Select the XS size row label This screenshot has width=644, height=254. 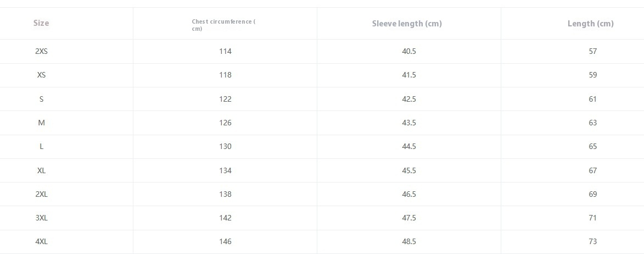(41, 75)
